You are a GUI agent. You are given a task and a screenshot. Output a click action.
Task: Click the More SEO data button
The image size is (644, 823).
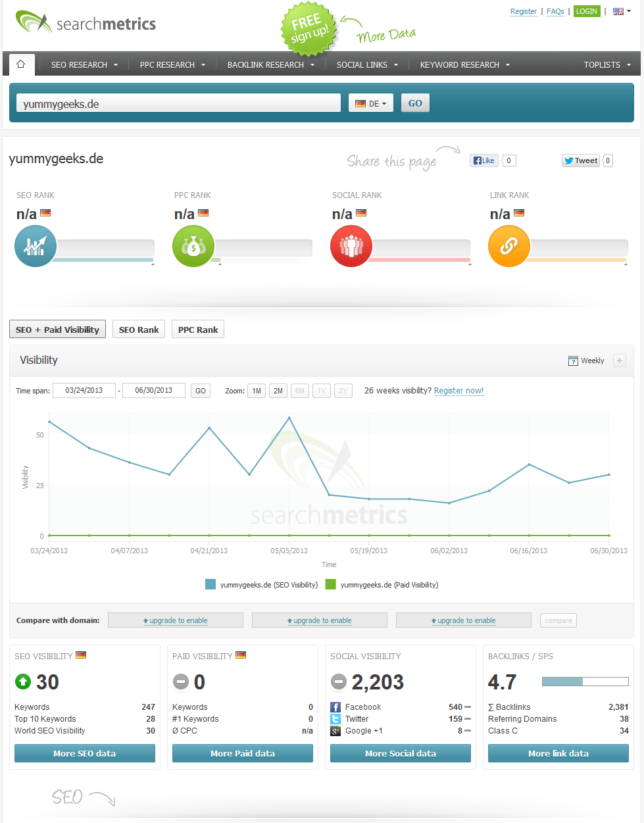(x=85, y=753)
